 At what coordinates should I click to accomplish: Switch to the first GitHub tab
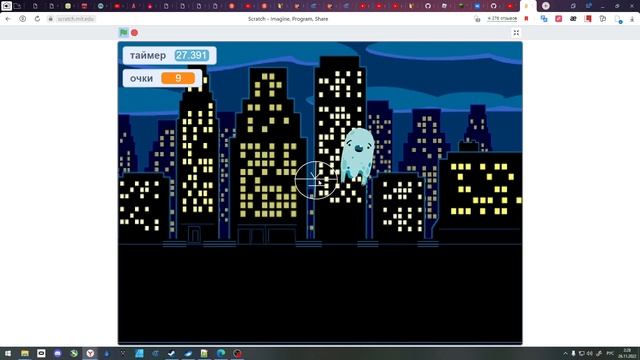[428, 6]
